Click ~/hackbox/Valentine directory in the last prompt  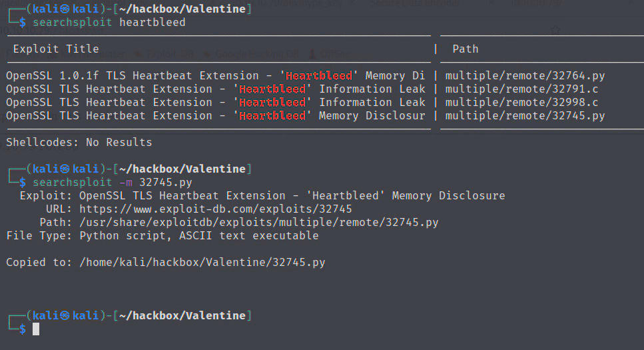tap(182, 315)
